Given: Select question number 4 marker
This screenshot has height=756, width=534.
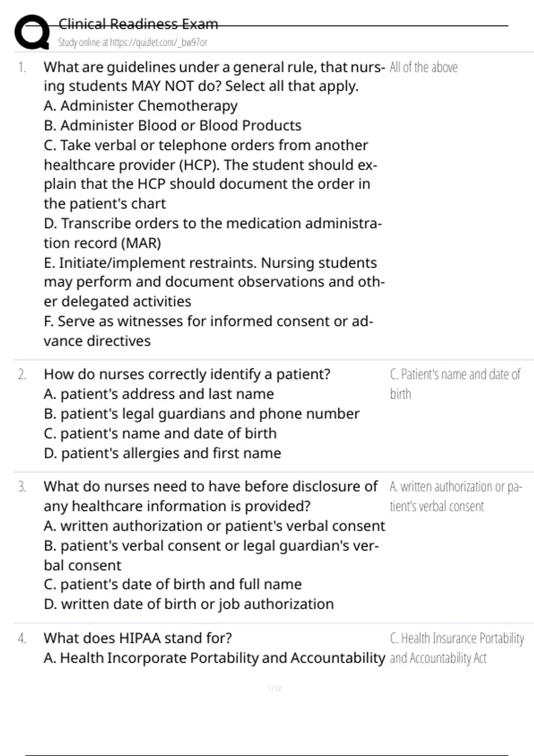Looking at the screenshot, I should (22, 639).
